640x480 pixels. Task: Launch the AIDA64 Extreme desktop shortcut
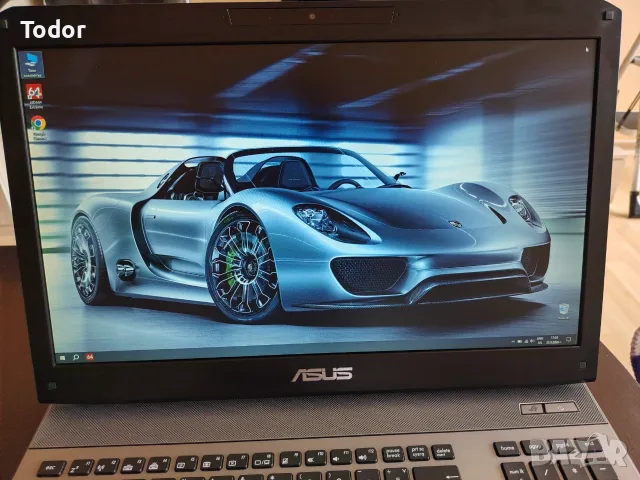point(35,96)
